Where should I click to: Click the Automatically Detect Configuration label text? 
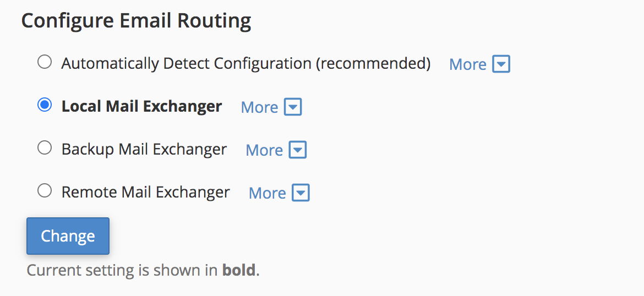pos(245,63)
